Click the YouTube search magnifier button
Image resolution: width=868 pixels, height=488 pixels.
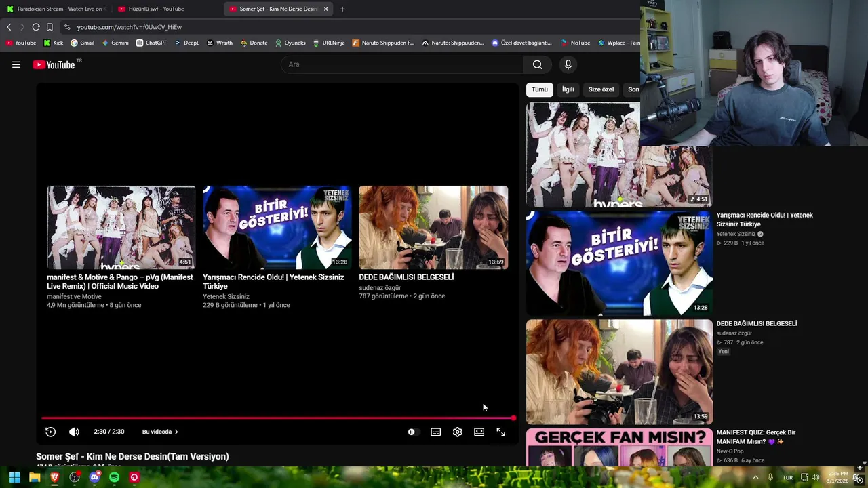coord(537,64)
